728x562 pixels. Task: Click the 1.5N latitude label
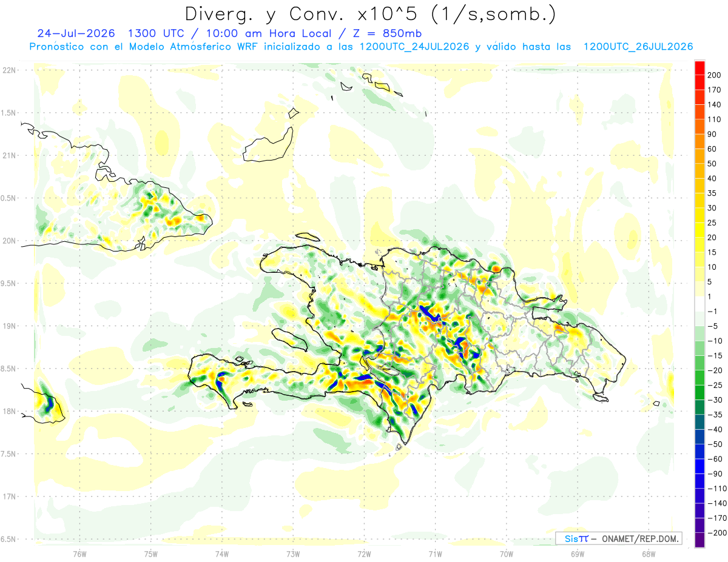tap(8, 113)
